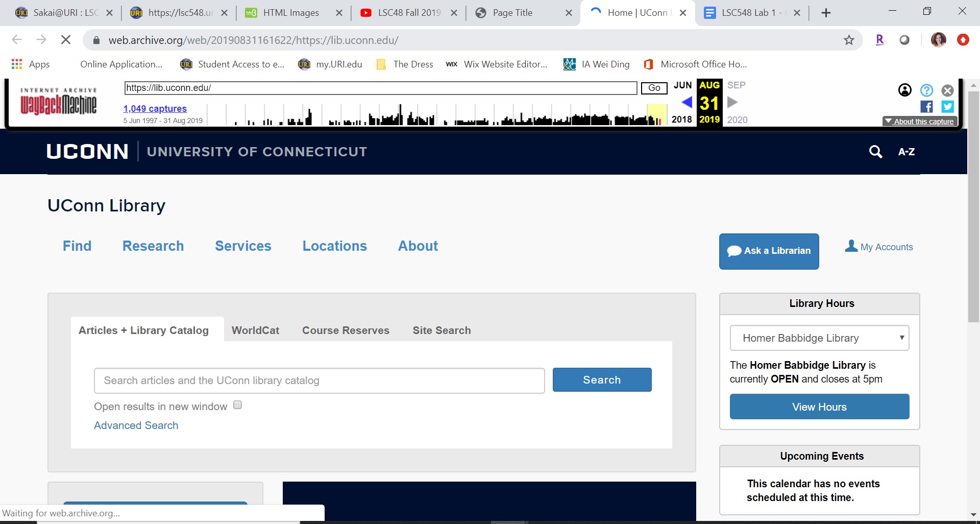Open the Wayback user account icon

point(905,90)
